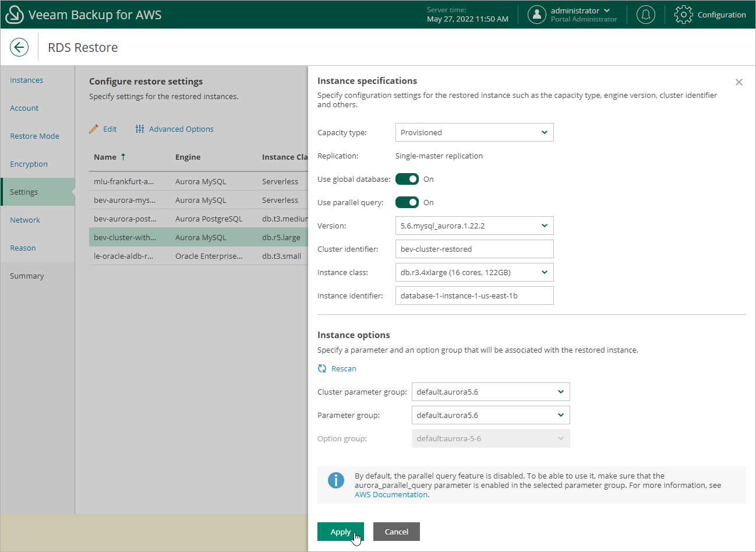Click the Aurora PostgreSQL engine cell
The height and width of the screenshot is (552, 756).
[x=209, y=219]
